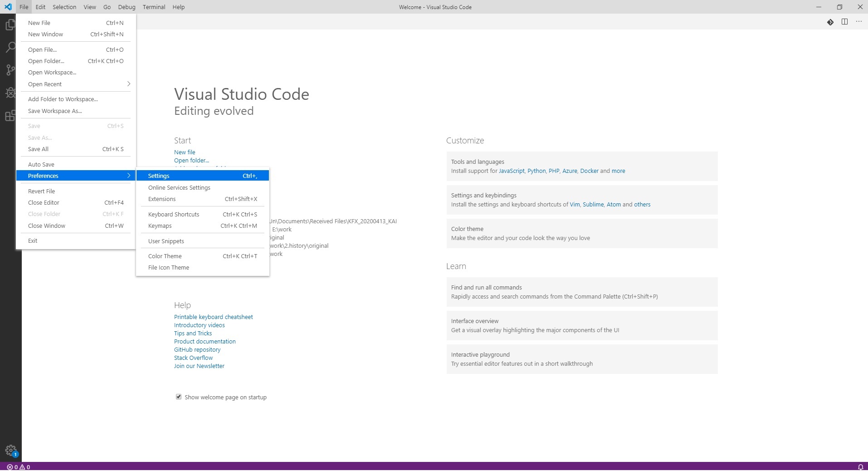Open Product documentation link
This screenshot has height=471, width=868.
point(205,341)
